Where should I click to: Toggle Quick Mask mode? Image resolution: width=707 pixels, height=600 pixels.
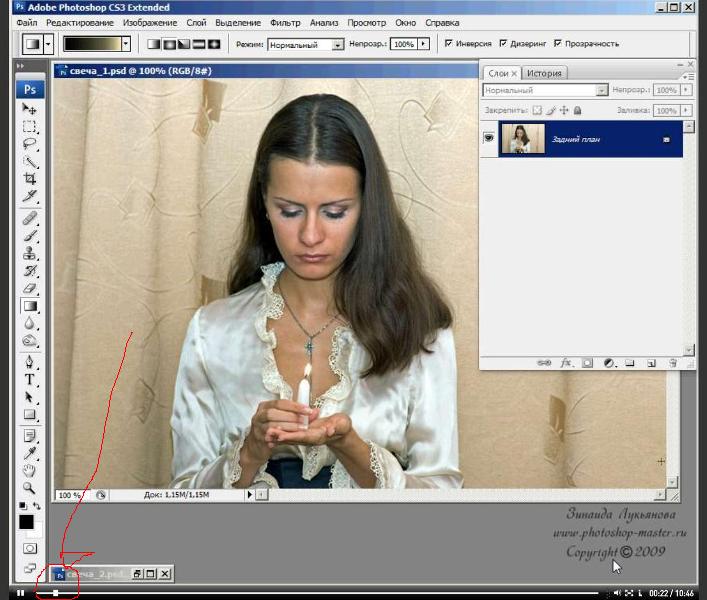point(30,549)
